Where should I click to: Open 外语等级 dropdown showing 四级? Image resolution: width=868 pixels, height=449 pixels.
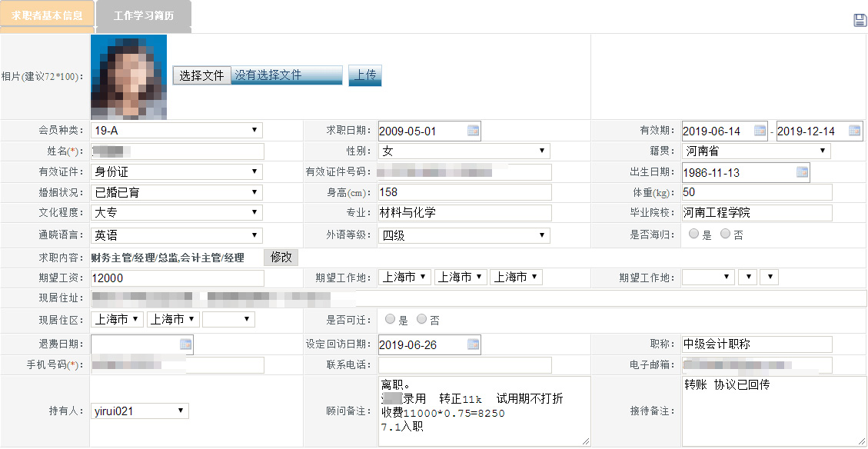[464, 235]
